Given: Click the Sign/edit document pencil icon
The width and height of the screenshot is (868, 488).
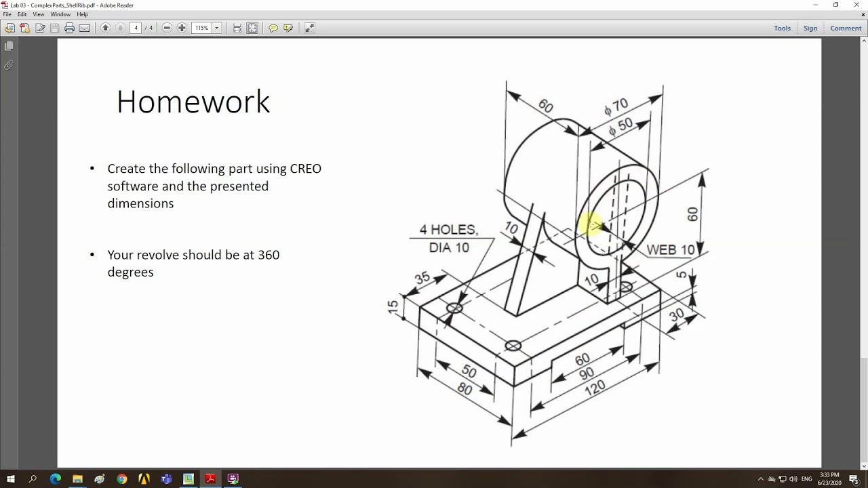Looking at the screenshot, I should pyautogui.click(x=40, y=28).
